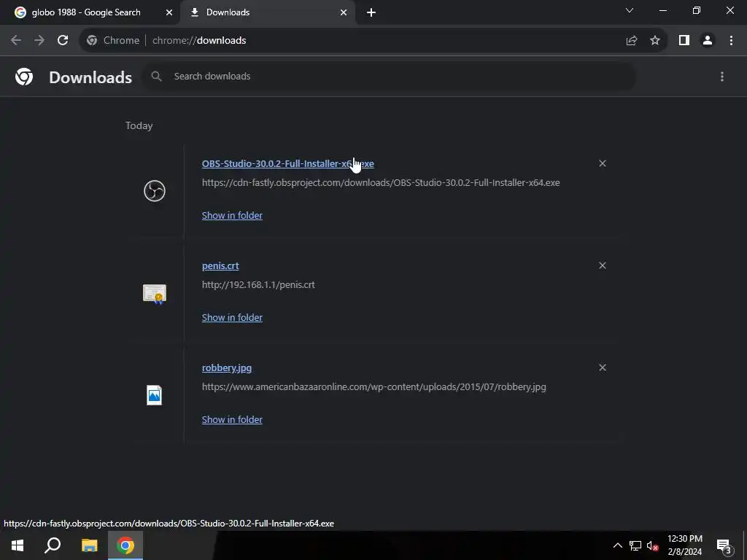Screen dimensions: 747x560
Task: Open Windows taskbar search
Action: (x=53, y=545)
